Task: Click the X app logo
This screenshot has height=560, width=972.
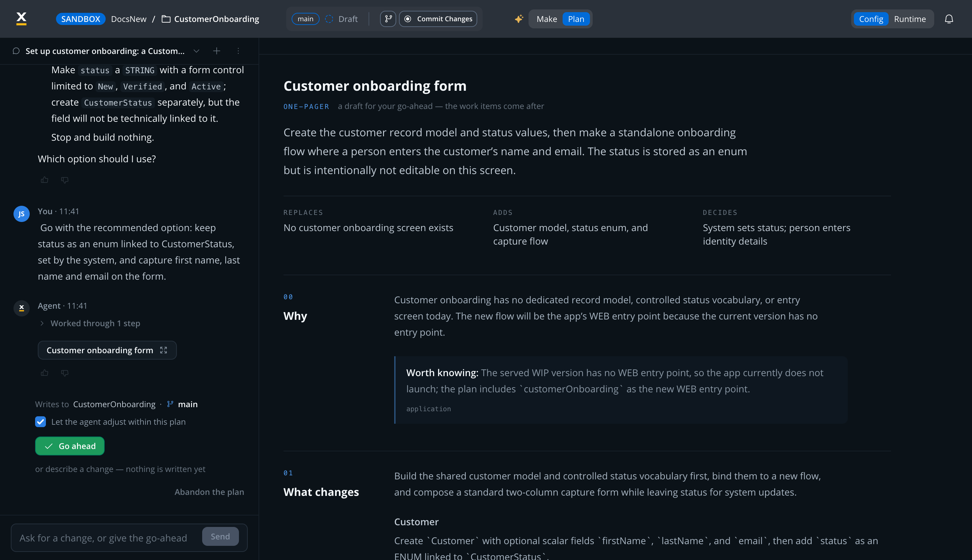Action: coord(22,19)
